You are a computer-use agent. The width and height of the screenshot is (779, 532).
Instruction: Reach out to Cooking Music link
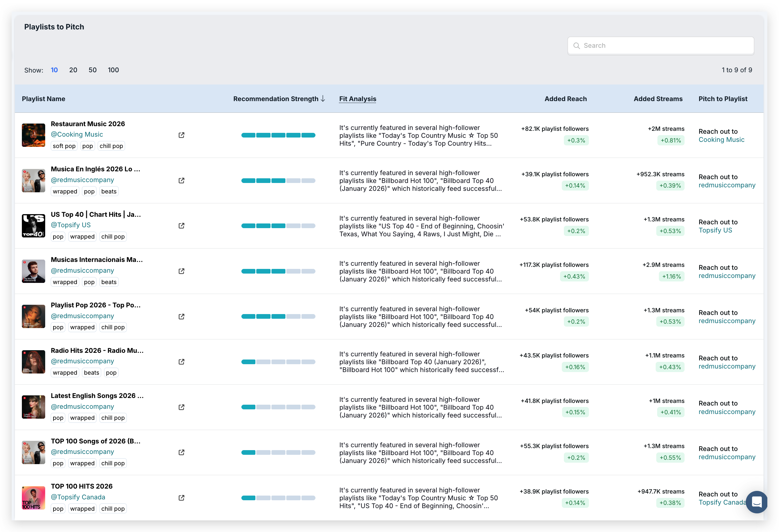tap(721, 140)
